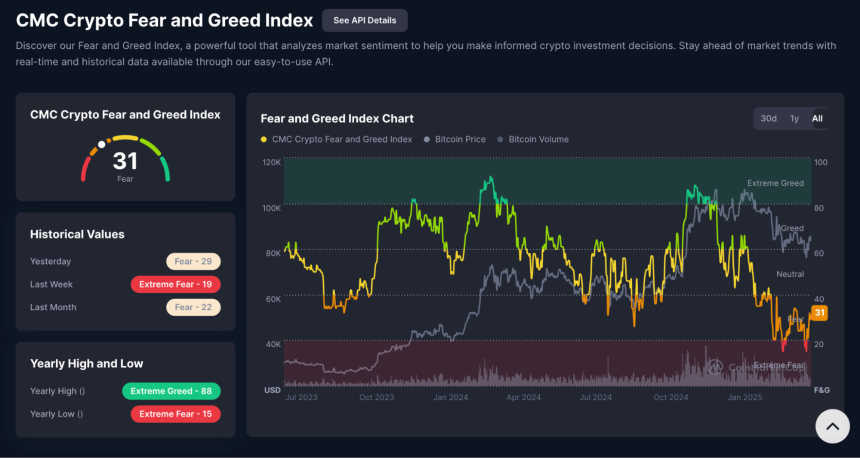This screenshot has height=458, width=860.
Task: Click the orange 31 current value marker
Action: point(819,313)
